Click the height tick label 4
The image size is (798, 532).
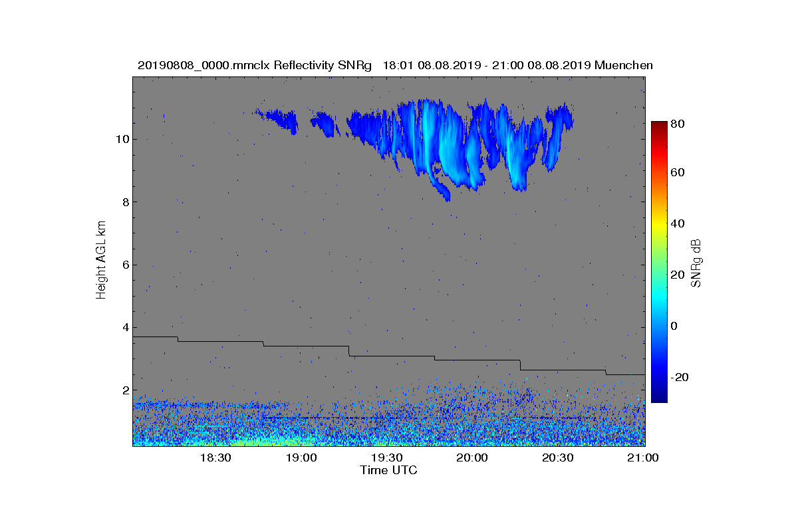pos(126,328)
